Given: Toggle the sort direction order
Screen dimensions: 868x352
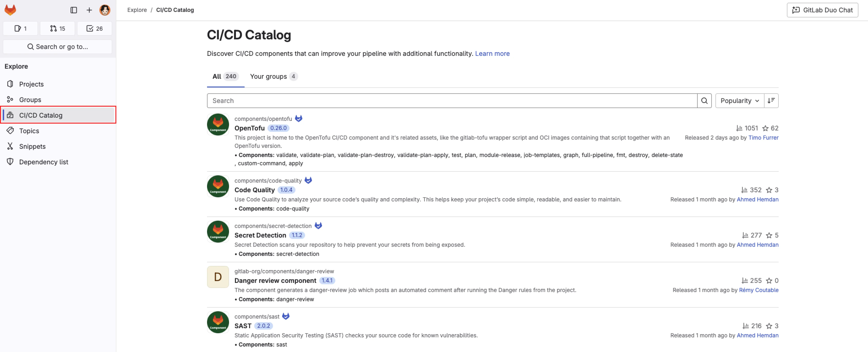Looking at the screenshot, I should (x=771, y=100).
